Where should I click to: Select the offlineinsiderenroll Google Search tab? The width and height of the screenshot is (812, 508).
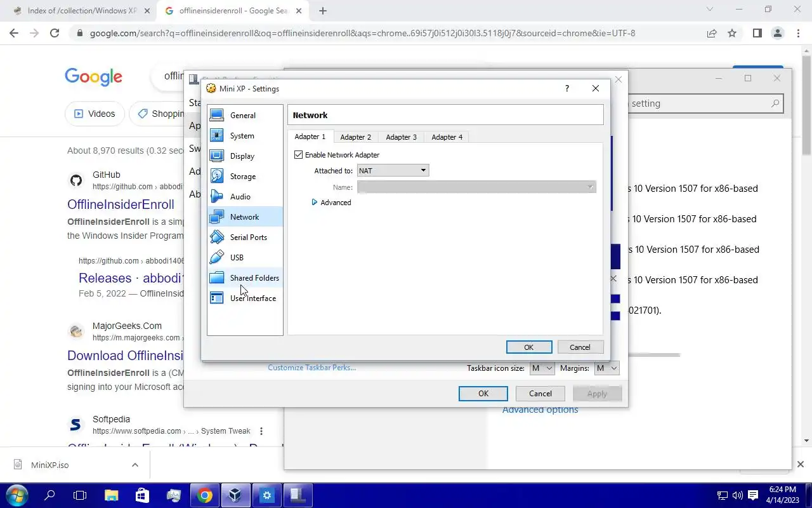pos(233,11)
